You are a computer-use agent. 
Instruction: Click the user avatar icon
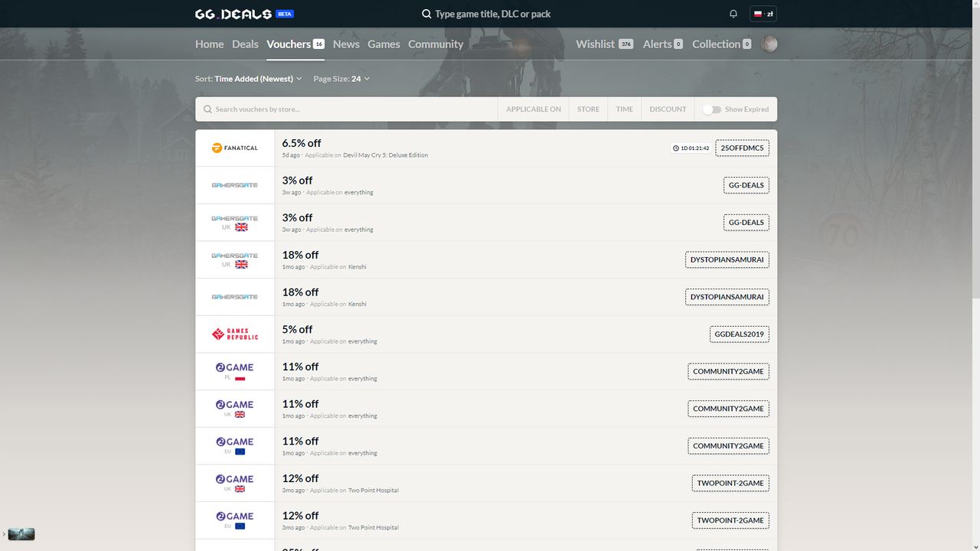click(769, 44)
